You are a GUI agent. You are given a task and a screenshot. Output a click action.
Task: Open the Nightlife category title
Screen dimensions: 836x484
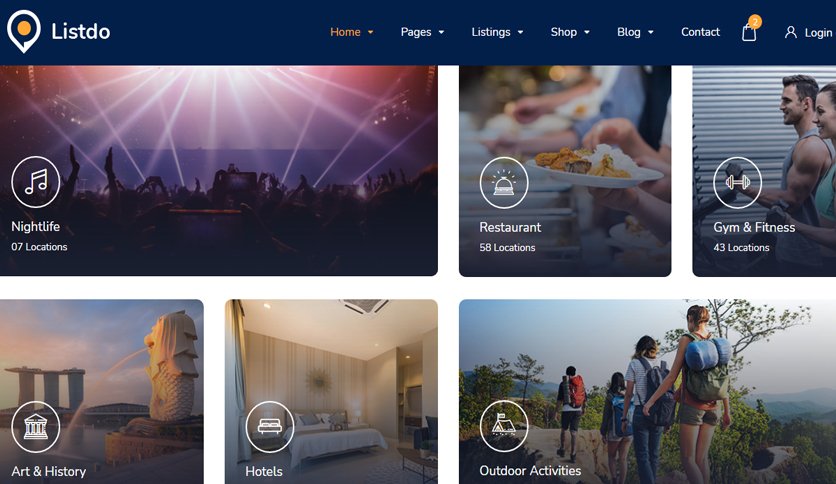point(36,227)
